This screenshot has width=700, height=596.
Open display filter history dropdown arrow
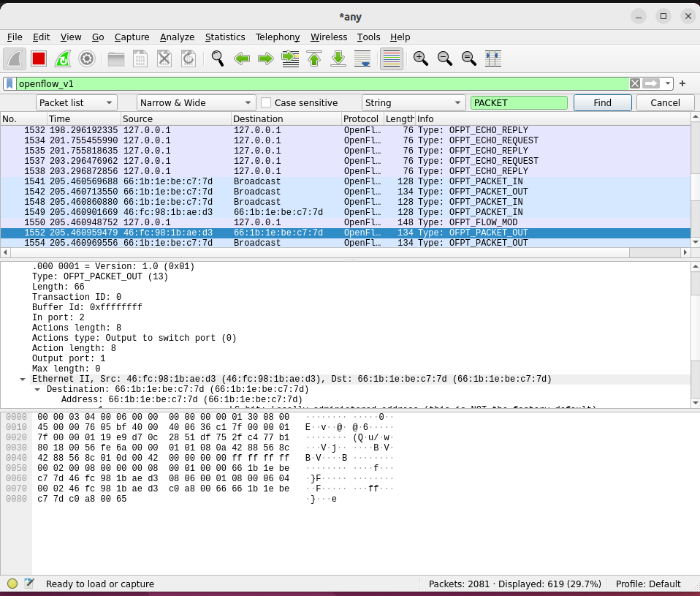click(x=667, y=83)
